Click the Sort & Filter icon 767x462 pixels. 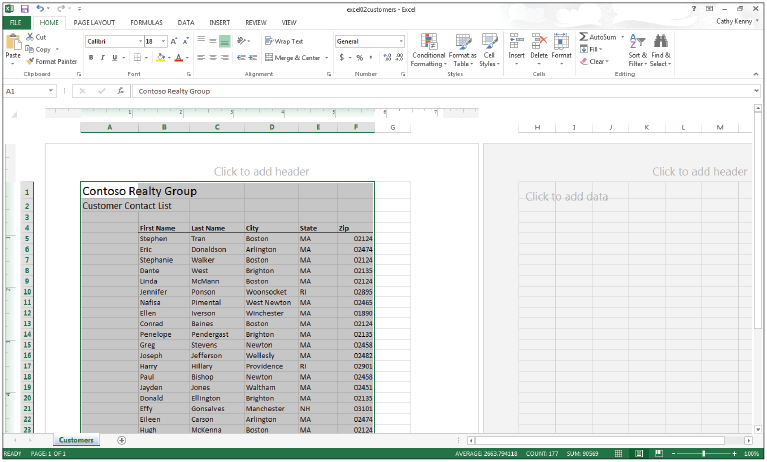(637, 42)
